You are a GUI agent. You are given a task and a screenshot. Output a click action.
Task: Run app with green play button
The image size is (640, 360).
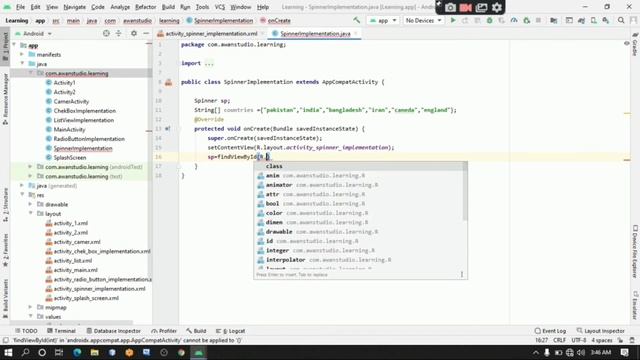click(453, 20)
